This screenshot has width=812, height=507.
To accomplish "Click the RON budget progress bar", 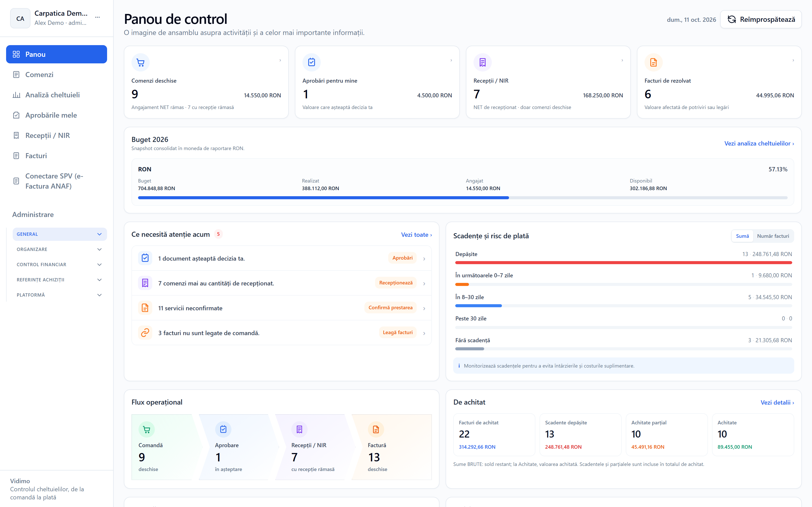I will (x=462, y=198).
